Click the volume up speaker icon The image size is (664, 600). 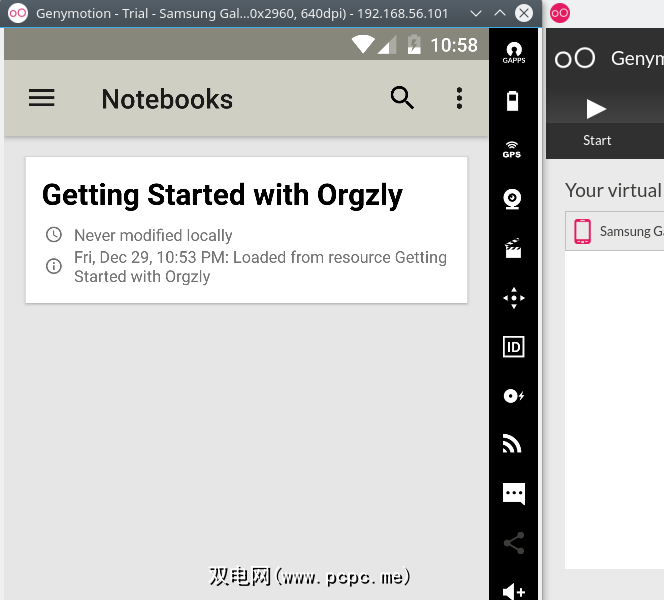[514, 592]
